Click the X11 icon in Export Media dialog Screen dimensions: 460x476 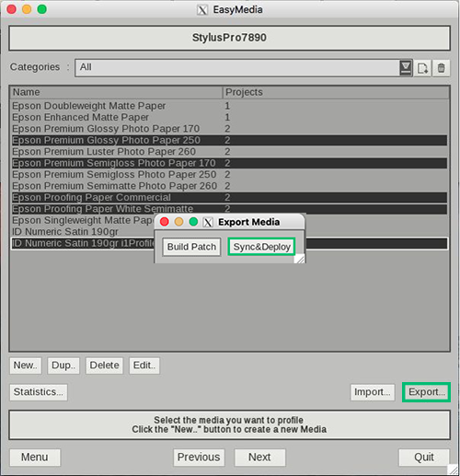(x=208, y=222)
